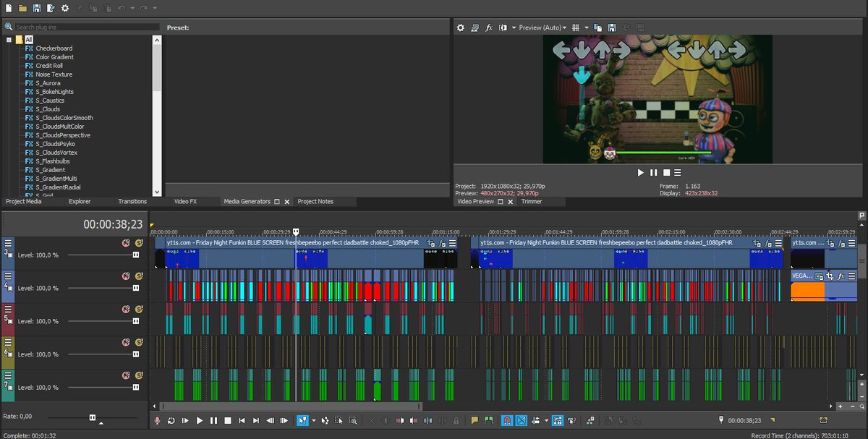
Task: Select the Credit Roll generator
Action: 49,66
